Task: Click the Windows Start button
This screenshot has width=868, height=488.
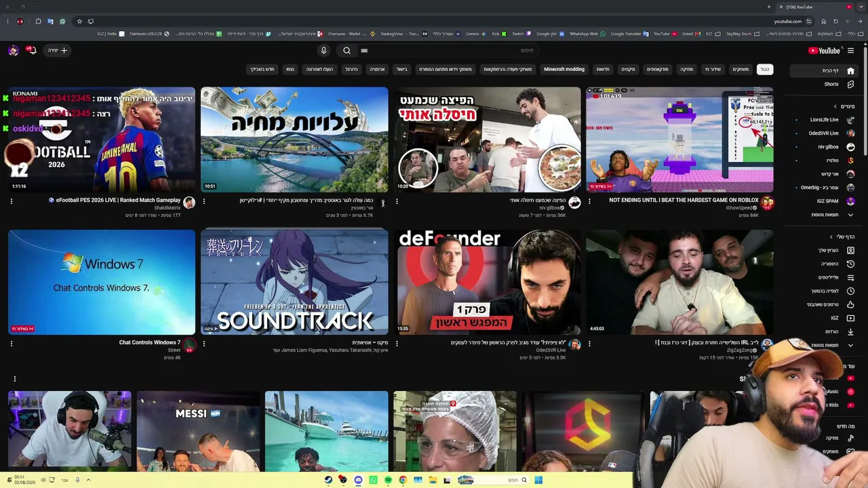Action: coord(538,480)
